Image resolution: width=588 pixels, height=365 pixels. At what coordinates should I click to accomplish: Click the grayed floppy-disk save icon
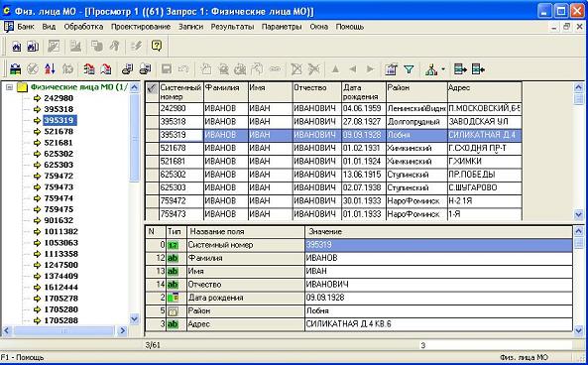pyautogui.click(x=167, y=69)
